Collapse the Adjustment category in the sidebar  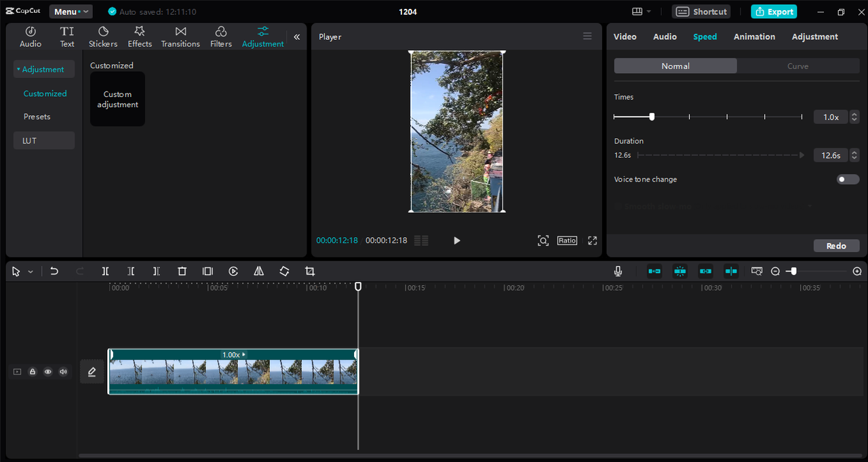[44, 69]
